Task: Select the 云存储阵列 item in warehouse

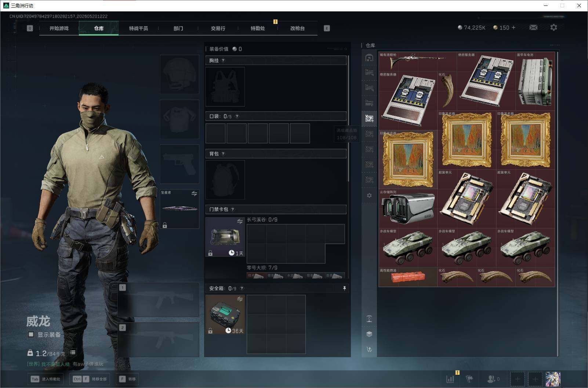Action: tap(408, 208)
